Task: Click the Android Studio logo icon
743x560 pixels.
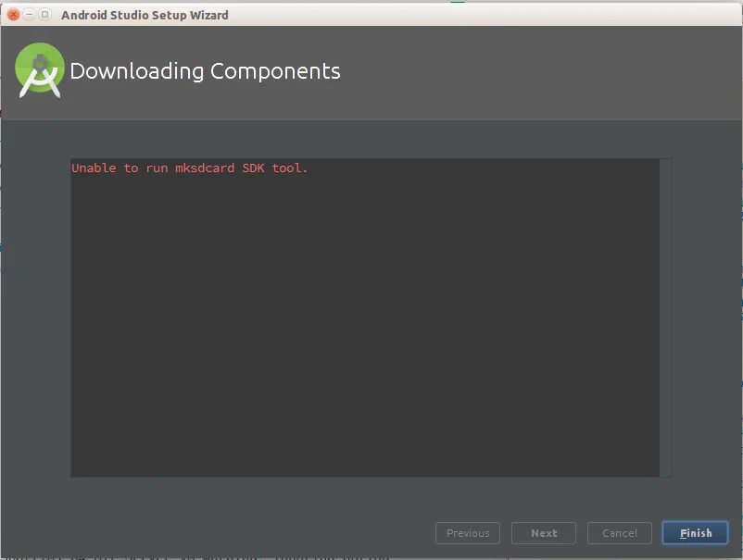Action: [x=39, y=70]
